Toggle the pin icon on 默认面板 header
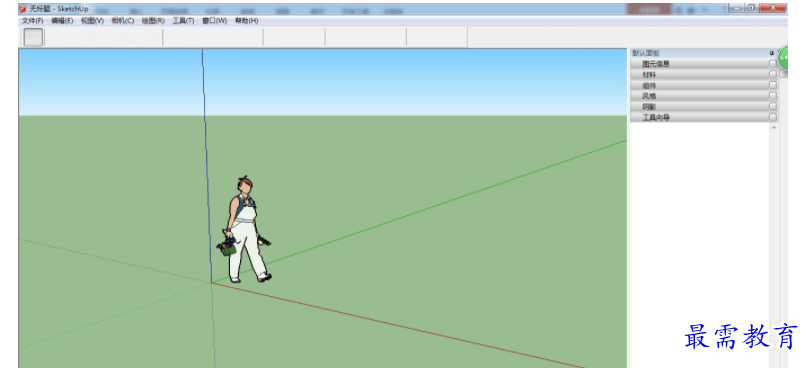Screen dimensions: 806x368 click(x=771, y=53)
